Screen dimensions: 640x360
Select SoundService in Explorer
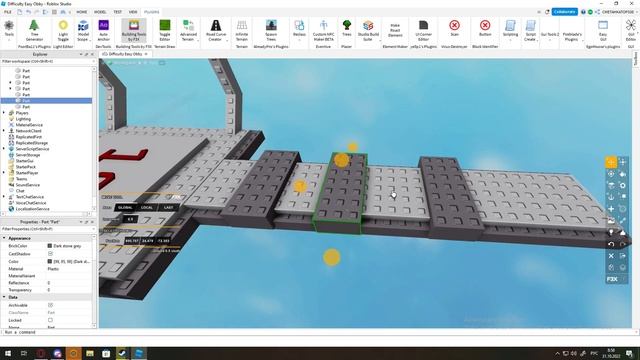pos(27,185)
